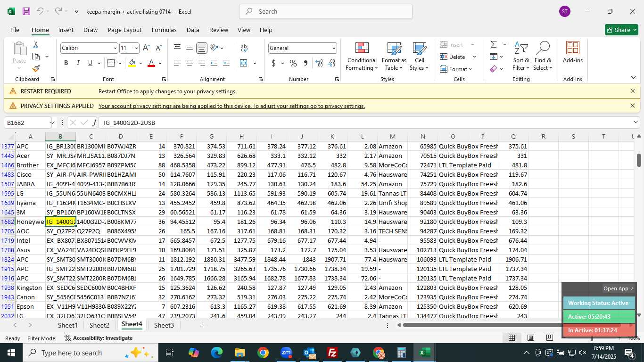Click the Share button

click(x=621, y=30)
